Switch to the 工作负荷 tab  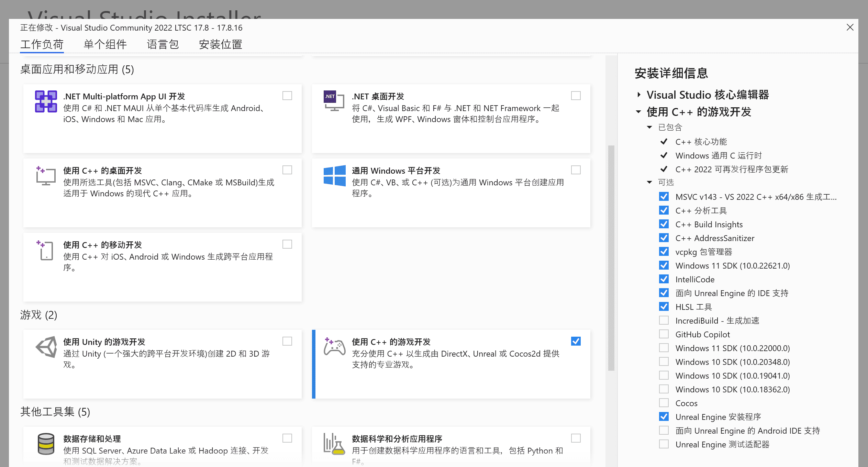(42, 44)
